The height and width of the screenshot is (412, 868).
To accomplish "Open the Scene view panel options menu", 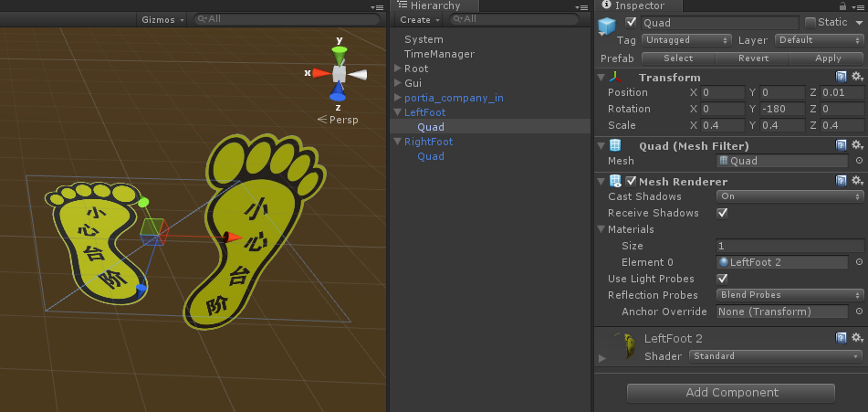I will click(x=377, y=7).
